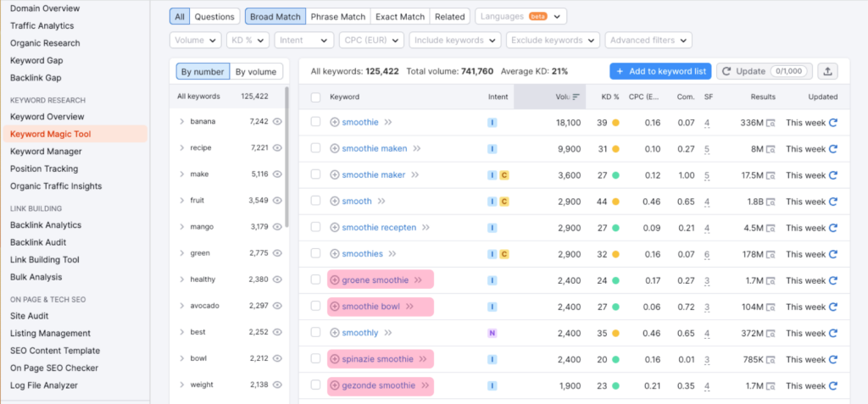Expand the fruit keyword group

tap(181, 201)
